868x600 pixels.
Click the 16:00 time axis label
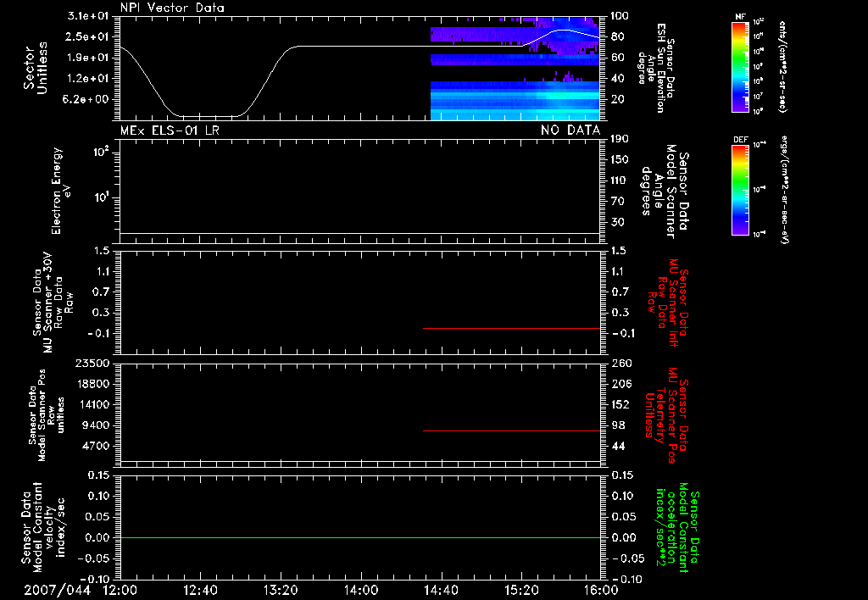(601, 590)
